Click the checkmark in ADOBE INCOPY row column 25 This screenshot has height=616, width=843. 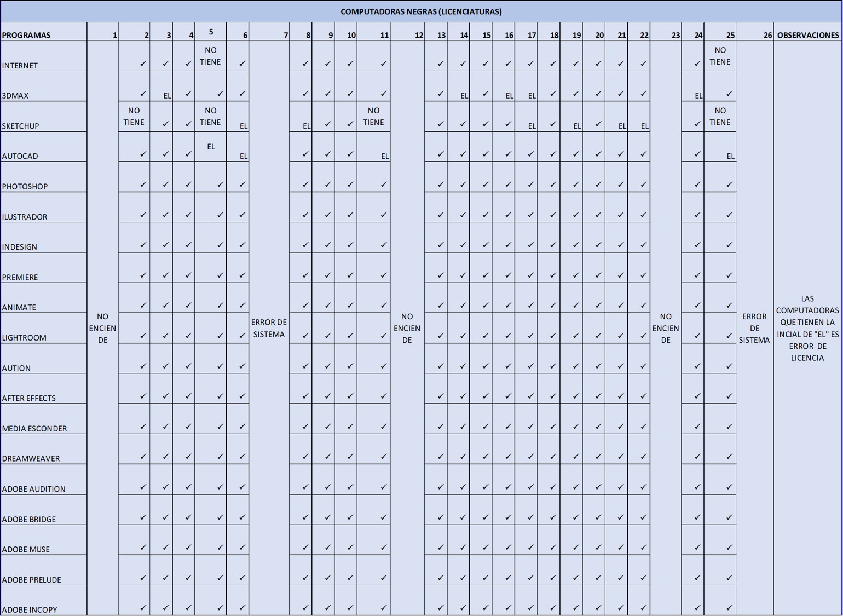(729, 608)
